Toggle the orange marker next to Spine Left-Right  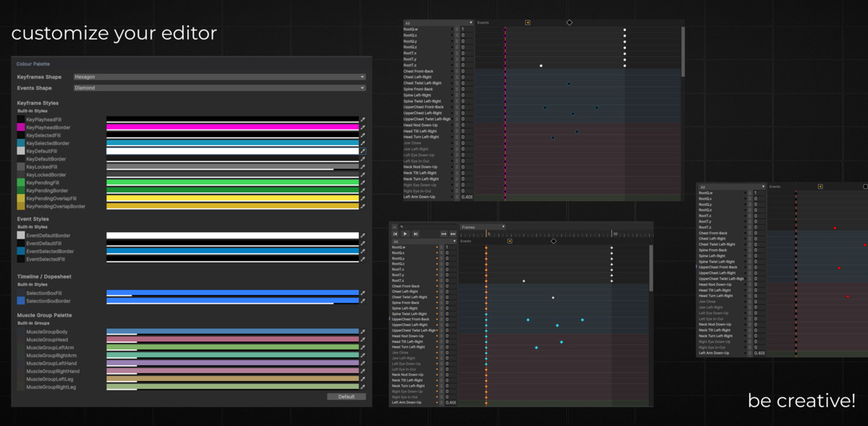pos(437,308)
